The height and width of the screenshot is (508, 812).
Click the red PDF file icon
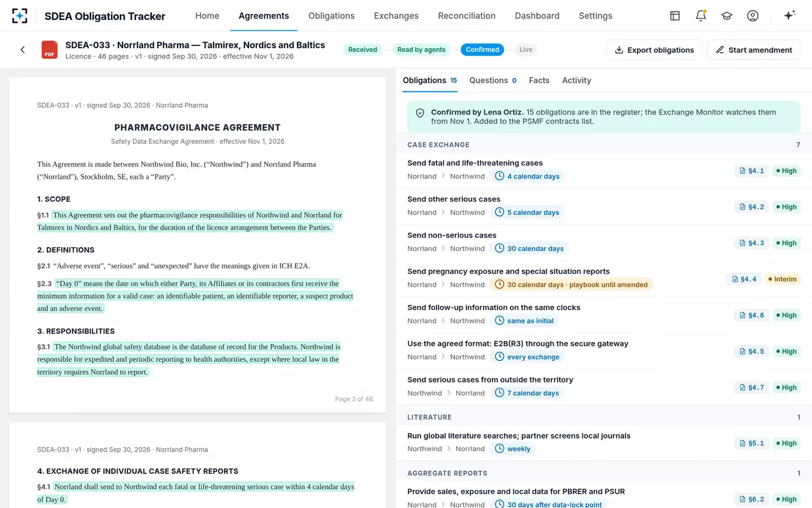point(50,50)
